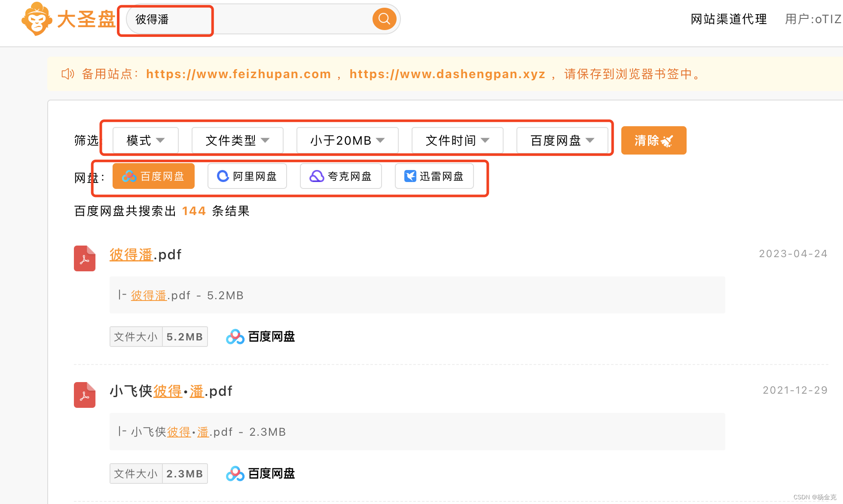This screenshot has width=843, height=504.
Task: Click the broom icon on 清除 button
Action: point(667,141)
